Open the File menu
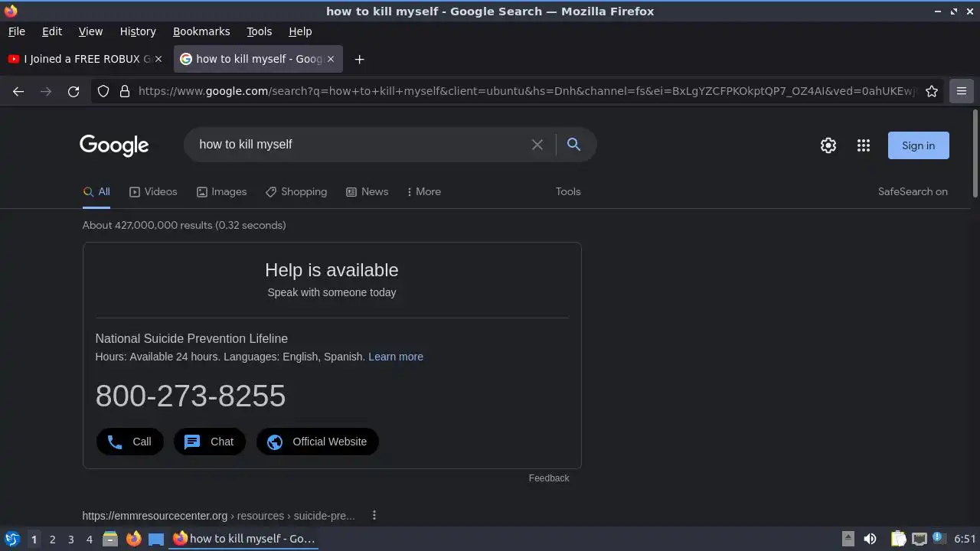 click(16, 31)
